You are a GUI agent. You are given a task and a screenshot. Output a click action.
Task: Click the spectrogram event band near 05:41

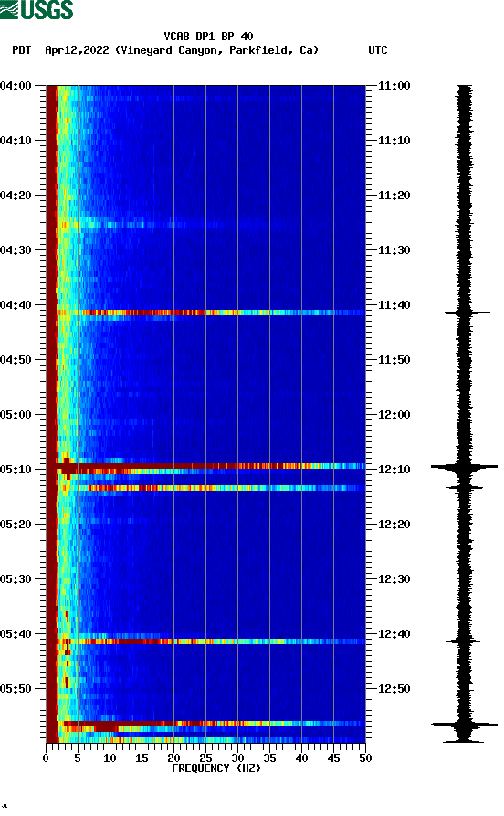tap(205, 641)
